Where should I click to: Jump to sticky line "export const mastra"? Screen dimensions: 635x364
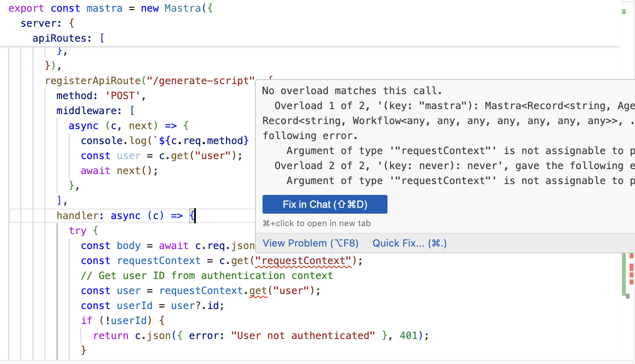tap(110, 8)
